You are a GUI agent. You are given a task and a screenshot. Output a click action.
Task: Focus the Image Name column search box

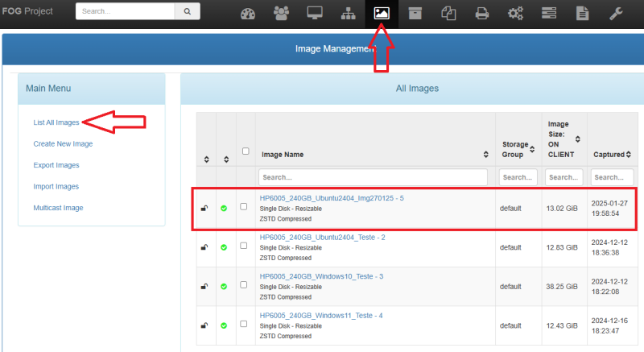[373, 177]
